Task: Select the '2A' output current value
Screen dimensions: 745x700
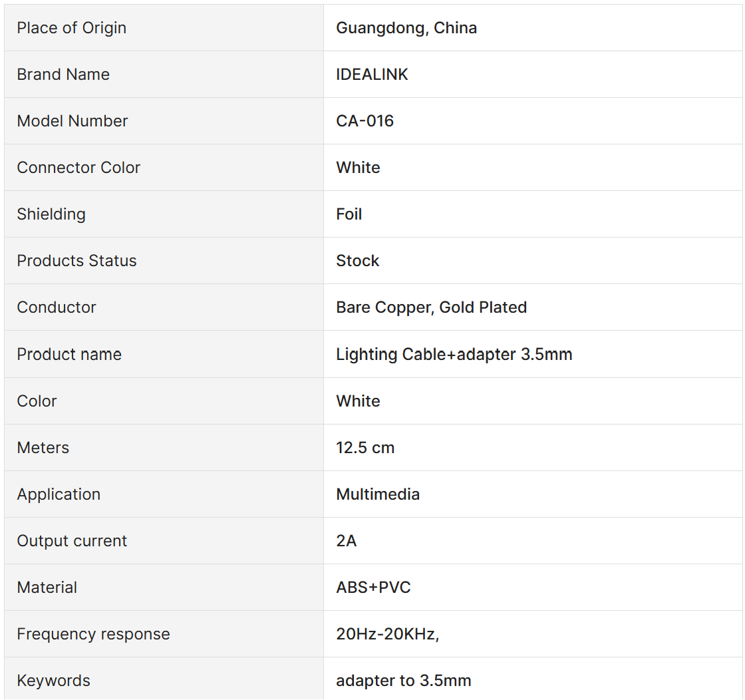Action: tap(346, 541)
